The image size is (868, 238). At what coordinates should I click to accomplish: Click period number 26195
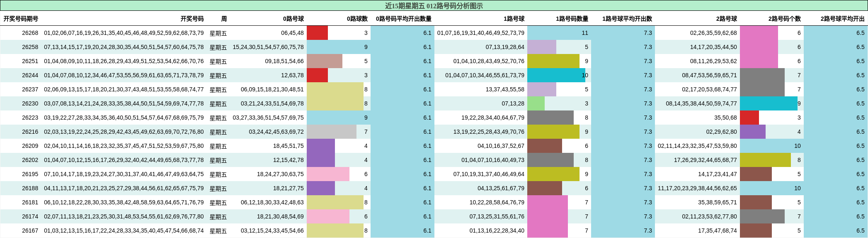coord(30,174)
